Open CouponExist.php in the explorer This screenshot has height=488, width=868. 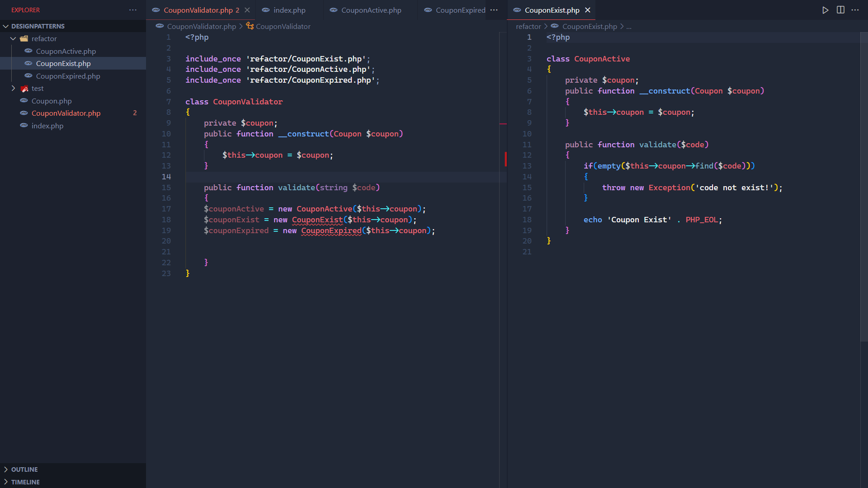tap(73, 64)
